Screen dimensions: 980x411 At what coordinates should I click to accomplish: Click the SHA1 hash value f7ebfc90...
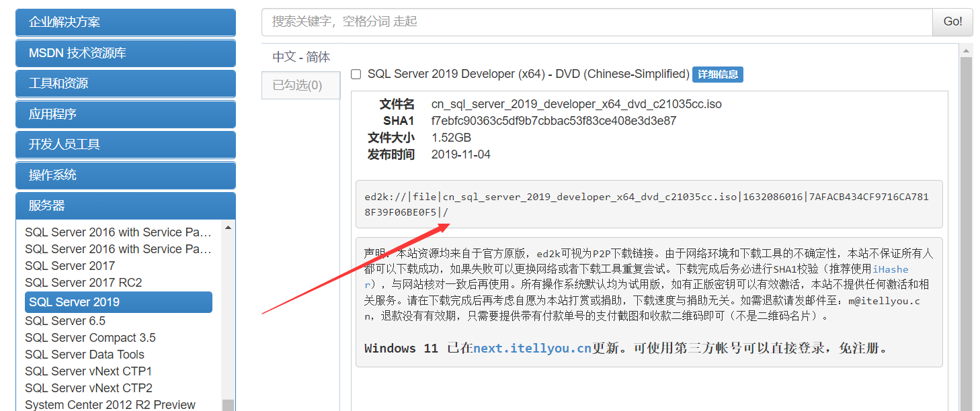(x=554, y=122)
